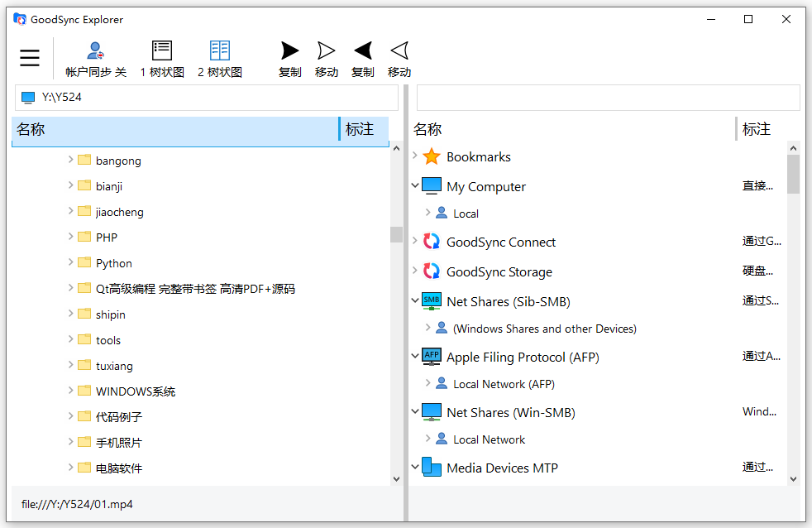The width and height of the screenshot is (812, 528).
Task: Click the Media Devices MTP icon
Action: tap(432, 467)
